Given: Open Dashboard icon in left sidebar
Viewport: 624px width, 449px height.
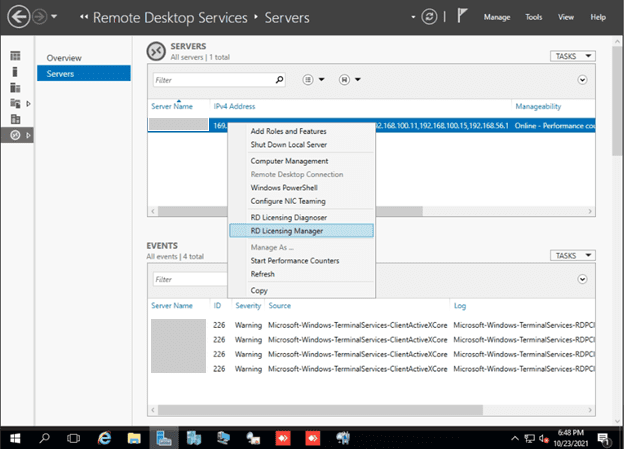Looking at the screenshot, I should [x=15, y=56].
